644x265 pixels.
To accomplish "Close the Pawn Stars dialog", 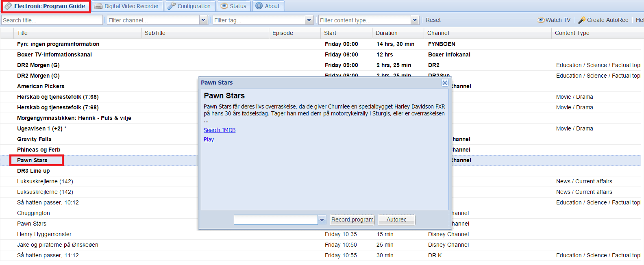I will [445, 83].
